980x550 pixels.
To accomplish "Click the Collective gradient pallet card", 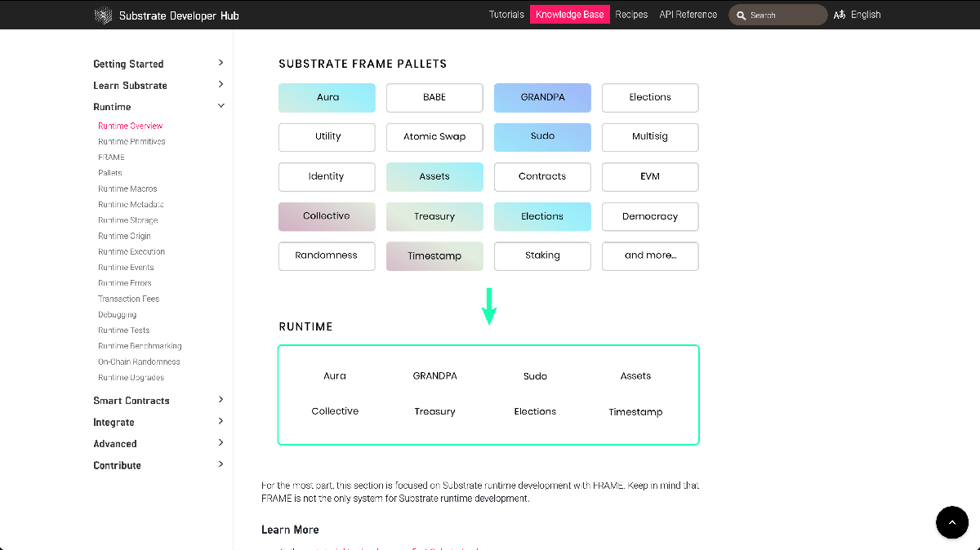I will coord(327,216).
